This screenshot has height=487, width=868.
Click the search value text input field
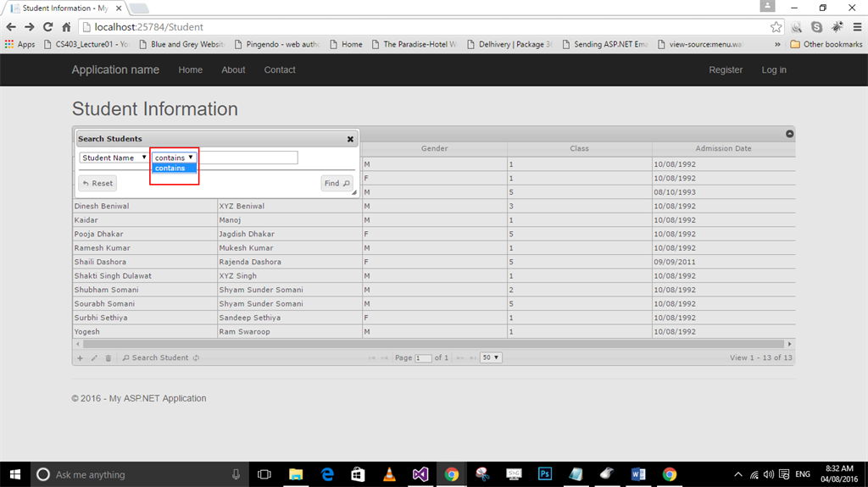pos(248,158)
